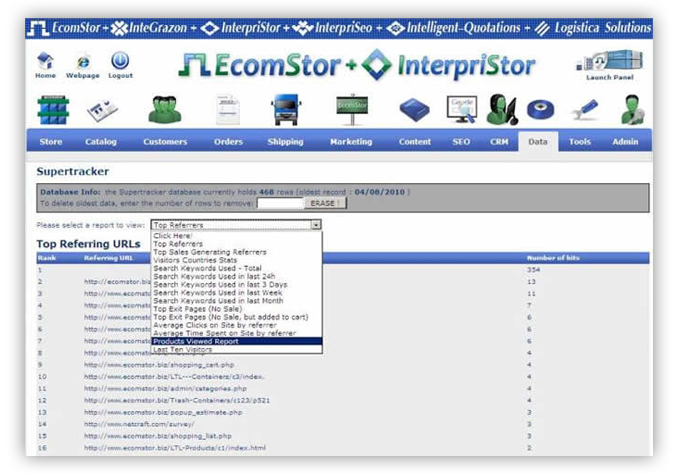Open the netcraft.com/survey/ referring URL

(139, 424)
